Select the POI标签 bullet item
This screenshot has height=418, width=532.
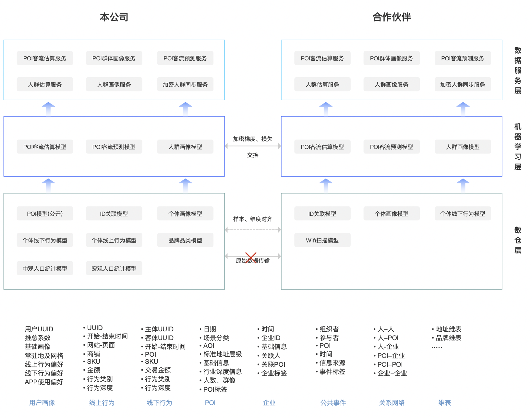pos(213,389)
